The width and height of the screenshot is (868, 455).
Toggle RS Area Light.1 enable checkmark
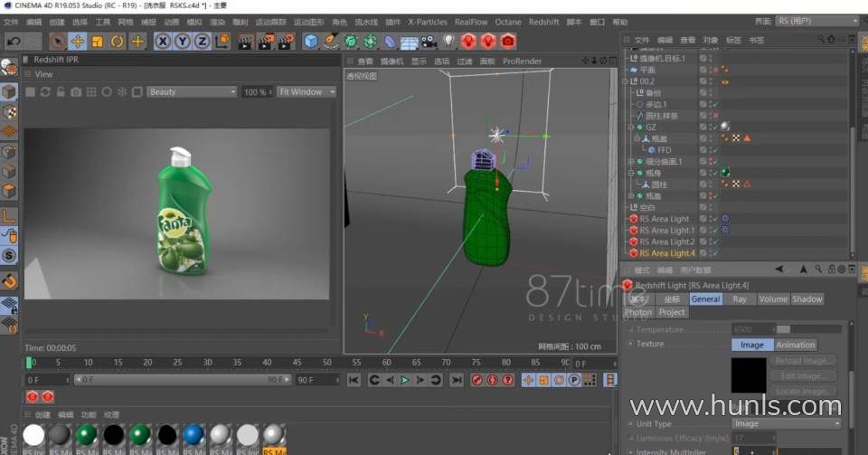714,231
